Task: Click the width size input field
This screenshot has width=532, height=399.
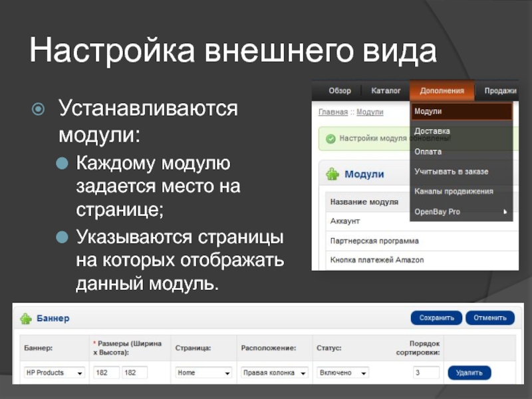Action: tap(106, 373)
